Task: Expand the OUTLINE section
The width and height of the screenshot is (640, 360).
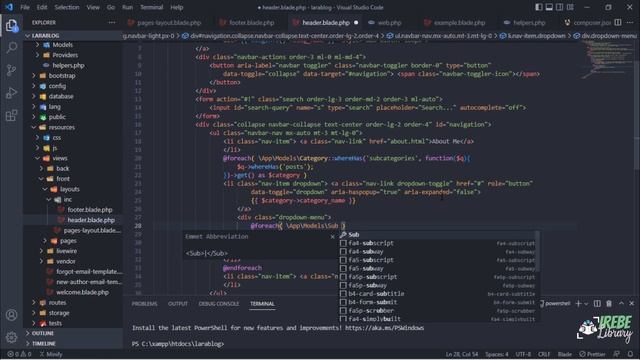Action: pyautogui.click(x=42, y=333)
